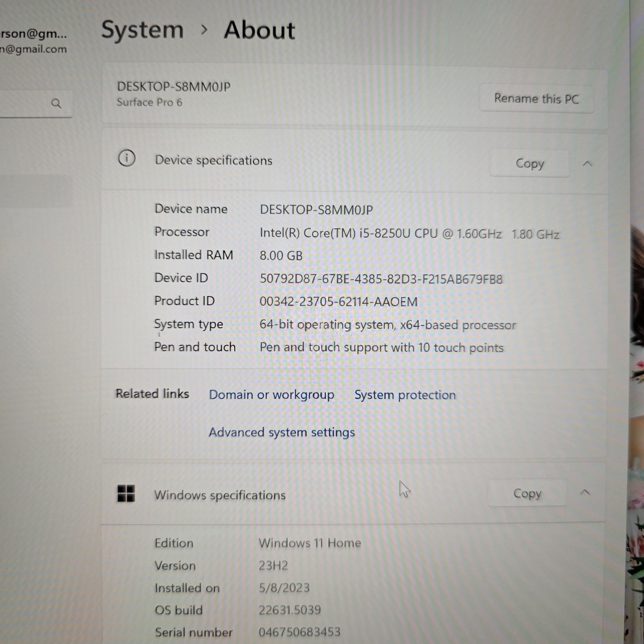The height and width of the screenshot is (644, 644).
Task: Click the About breadcrumb title
Action: pos(260,30)
